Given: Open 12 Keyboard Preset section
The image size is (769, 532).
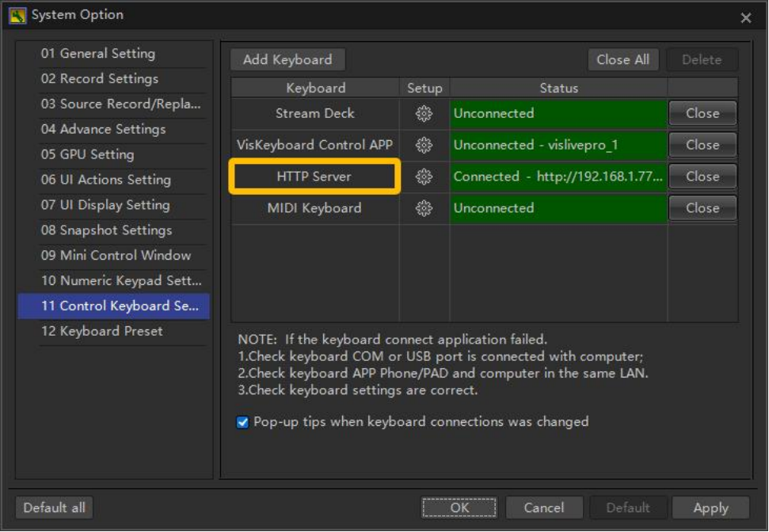Looking at the screenshot, I should (x=101, y=331).
